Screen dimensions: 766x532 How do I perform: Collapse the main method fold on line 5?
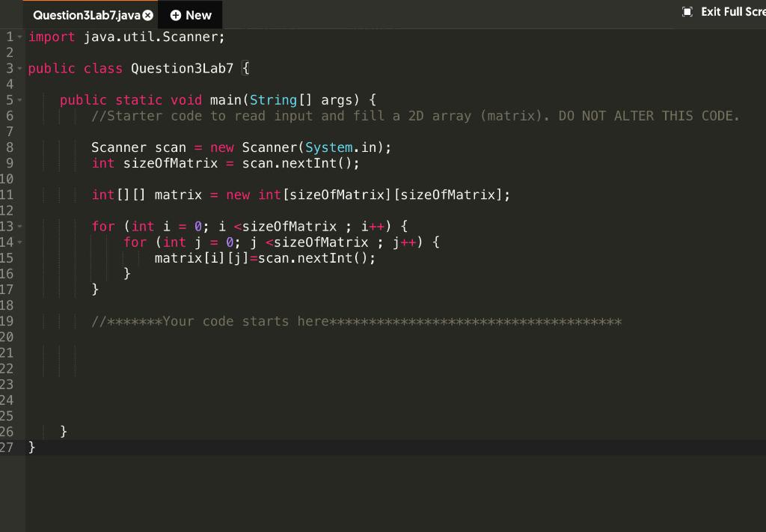(20, 100)
